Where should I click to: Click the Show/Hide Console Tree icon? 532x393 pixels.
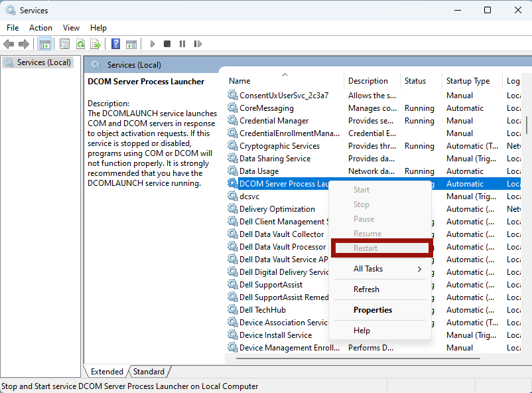[x=44, y=44]
